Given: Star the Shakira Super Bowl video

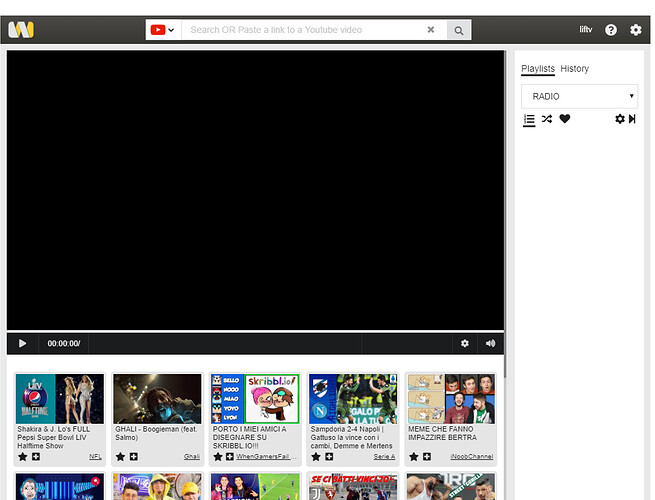Looking at the screenshot, I should tap(22, 457).
